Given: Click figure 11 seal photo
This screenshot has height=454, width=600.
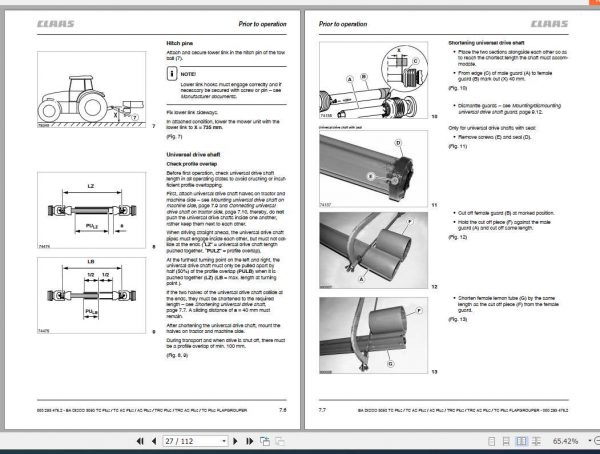Looking at the screenshot, I should (x=373, y=169).
